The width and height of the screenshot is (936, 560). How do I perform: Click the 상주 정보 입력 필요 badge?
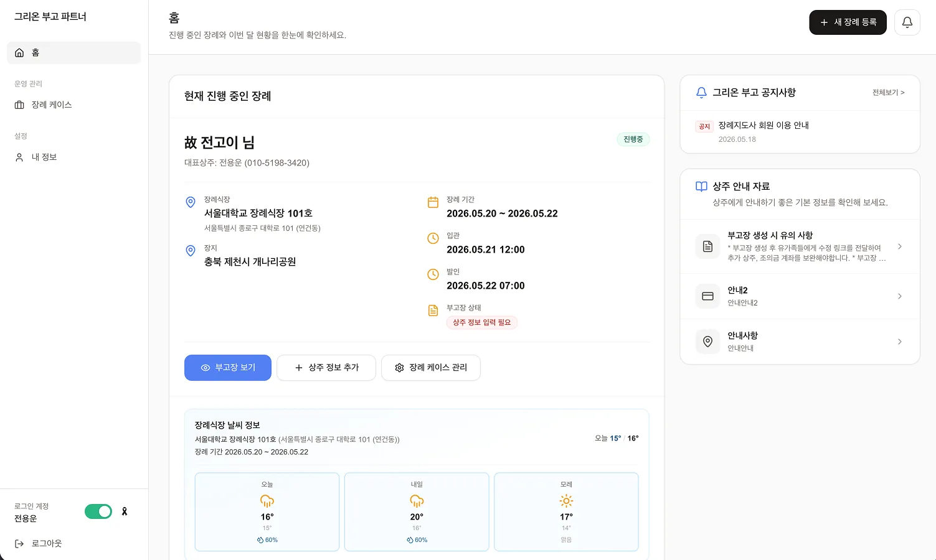pyautogui.click(x=482, y=322)
